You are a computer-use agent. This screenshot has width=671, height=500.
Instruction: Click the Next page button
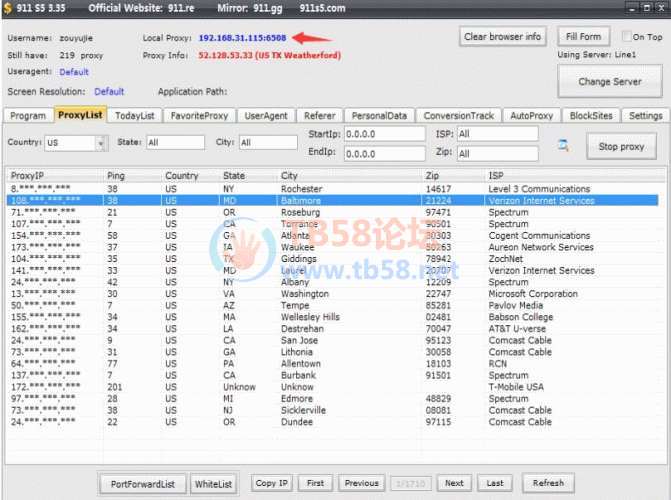click(x=454, y=483)
